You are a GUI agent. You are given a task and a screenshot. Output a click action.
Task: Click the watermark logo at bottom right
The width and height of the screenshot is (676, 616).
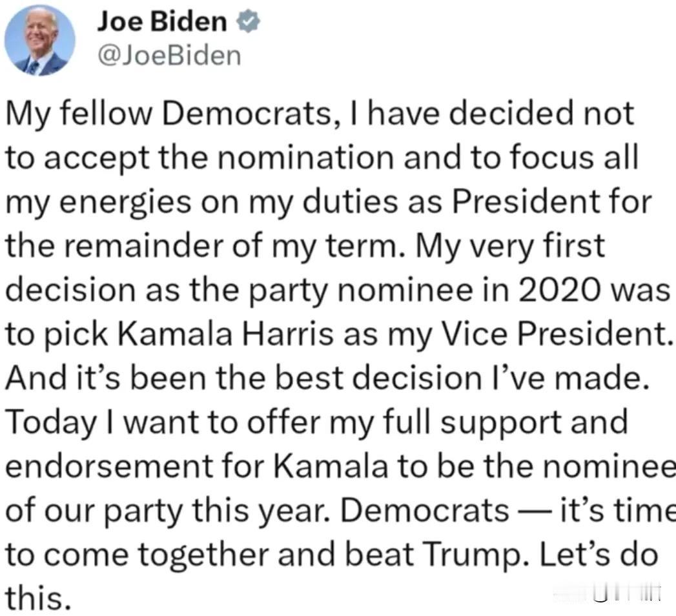tap(608, 593)
